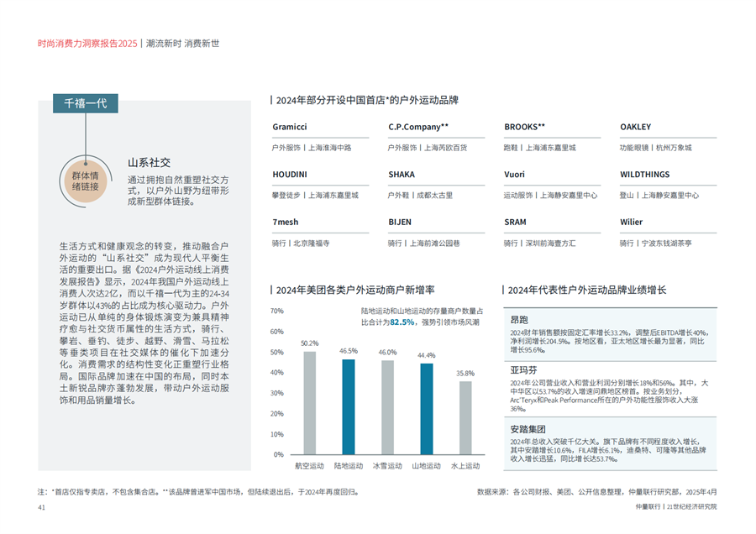Select the "户外鞋 | 成都太古里" line
756x534 pixels.
coord(421,196)
